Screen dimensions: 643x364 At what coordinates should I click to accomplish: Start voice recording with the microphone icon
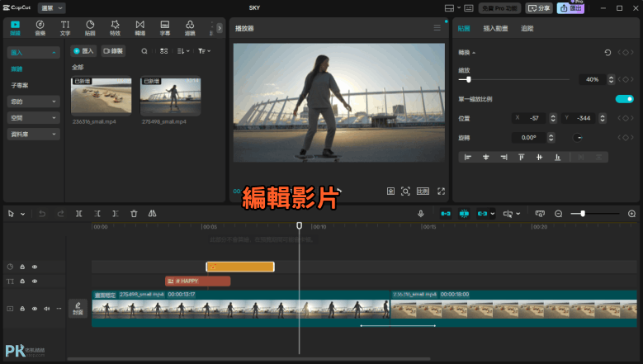pos(421,214)
